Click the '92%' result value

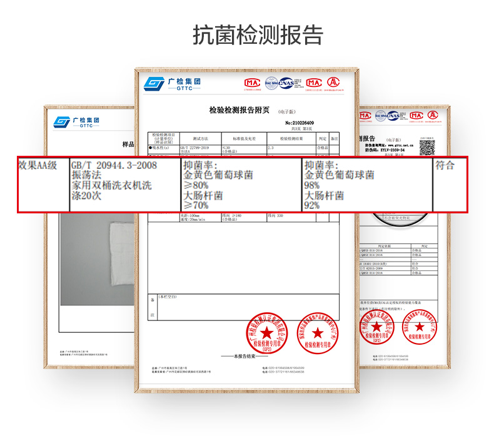click(x=312, y=206)
